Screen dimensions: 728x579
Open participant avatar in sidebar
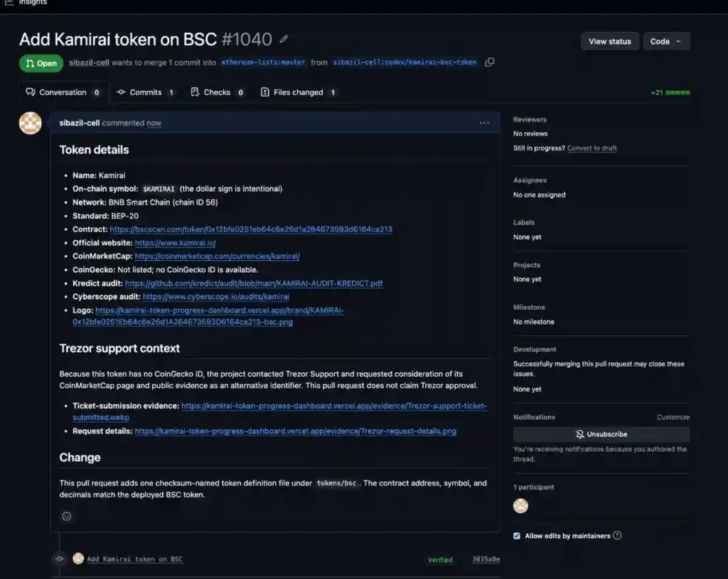pyautogui.click(x=520, y=506)
